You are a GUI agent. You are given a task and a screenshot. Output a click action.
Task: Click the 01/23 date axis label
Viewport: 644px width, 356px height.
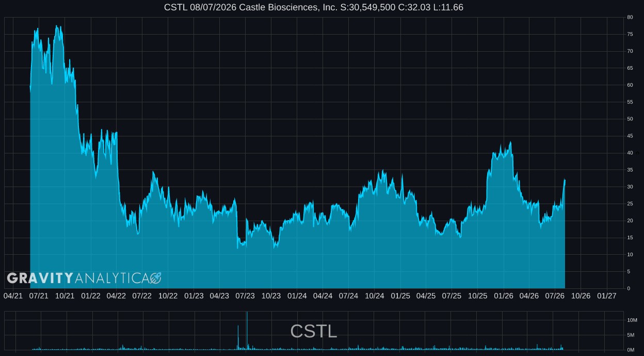tap(194, 296)
